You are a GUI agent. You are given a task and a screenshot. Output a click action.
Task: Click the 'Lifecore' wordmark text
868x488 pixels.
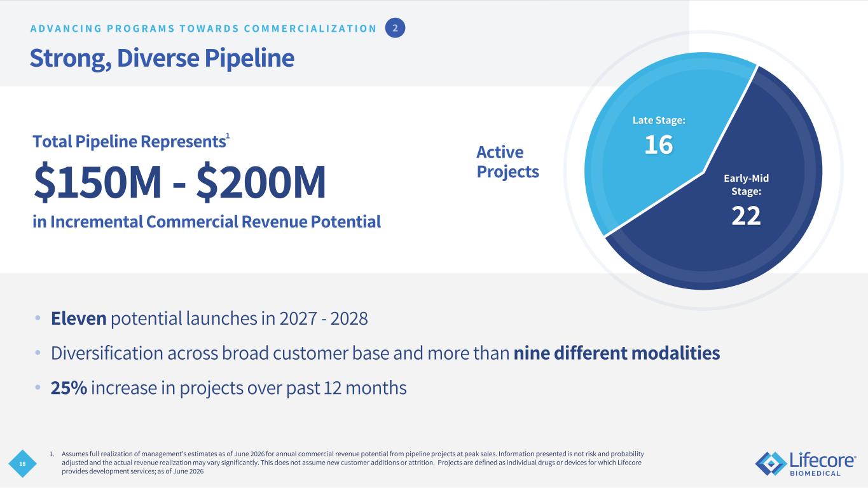click(823, 460)
